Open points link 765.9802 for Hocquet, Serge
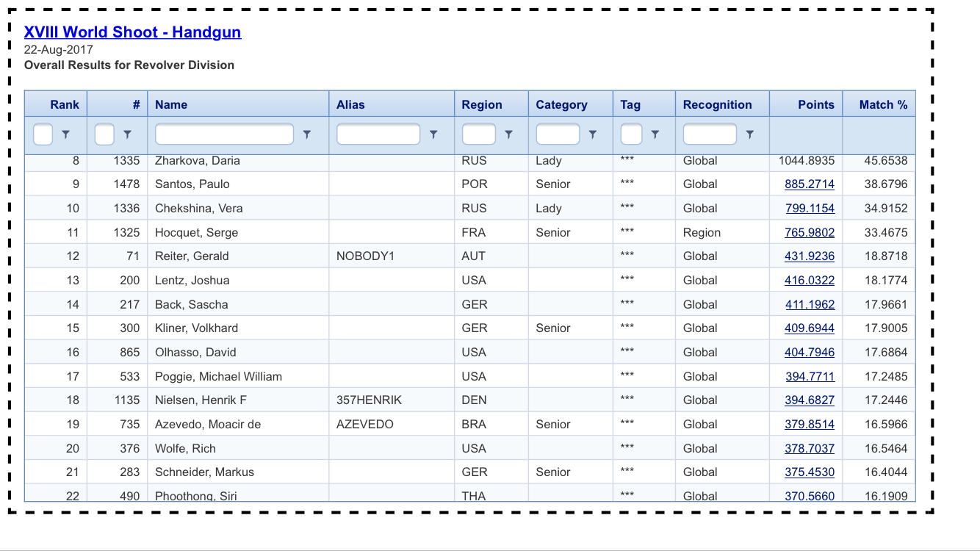The width and height of the screenshot is (980, 551). 810,233
